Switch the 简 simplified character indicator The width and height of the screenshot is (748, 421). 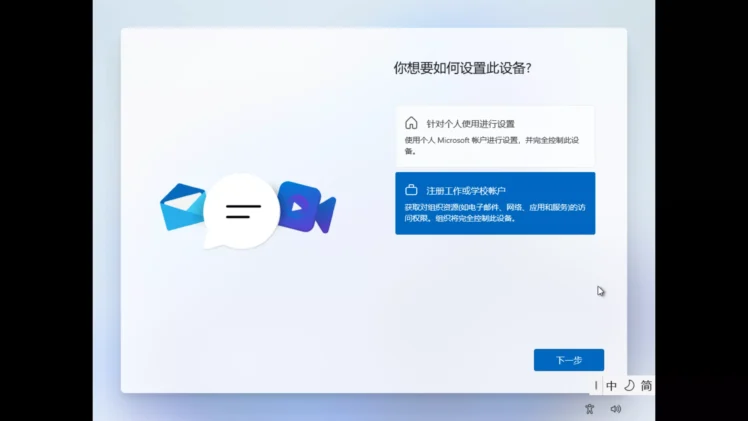click(x=646, y=385)
